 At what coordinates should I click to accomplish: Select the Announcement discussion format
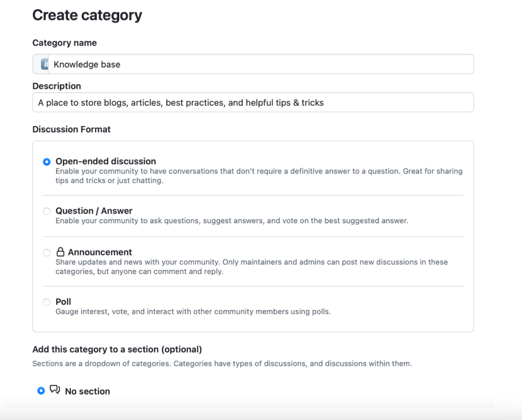tap(46, 252)
